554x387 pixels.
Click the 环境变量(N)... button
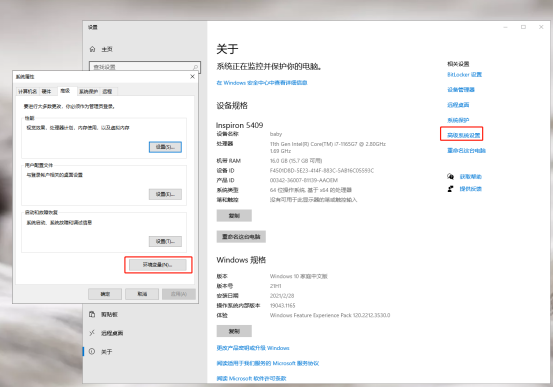[x=158, y=265]
